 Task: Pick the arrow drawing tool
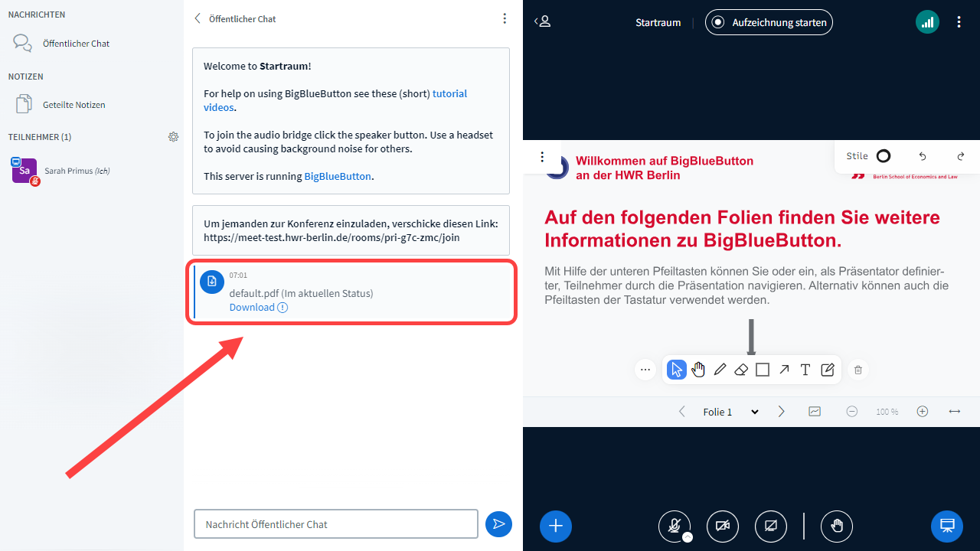pos(784,370)
